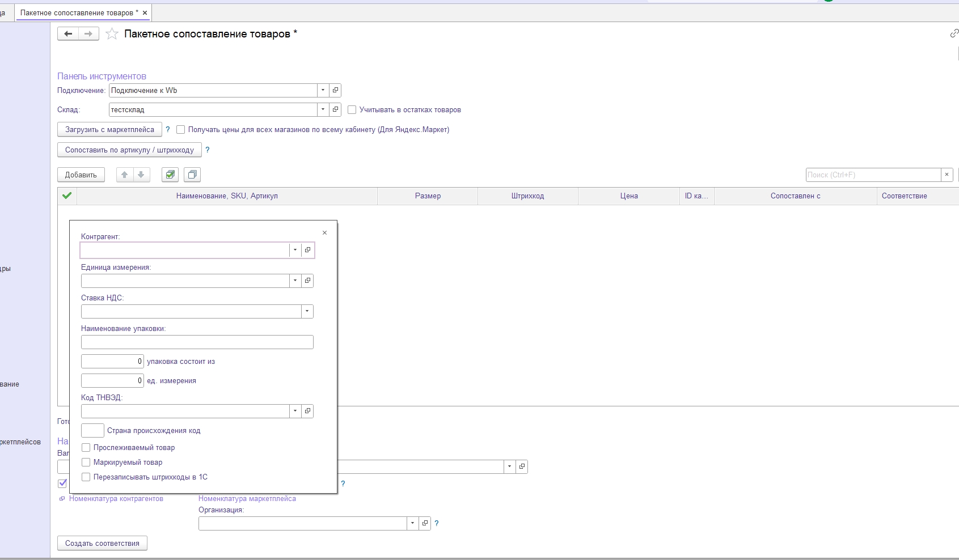
Task: Move row up with up arrow button
Action: coord(125,175)
